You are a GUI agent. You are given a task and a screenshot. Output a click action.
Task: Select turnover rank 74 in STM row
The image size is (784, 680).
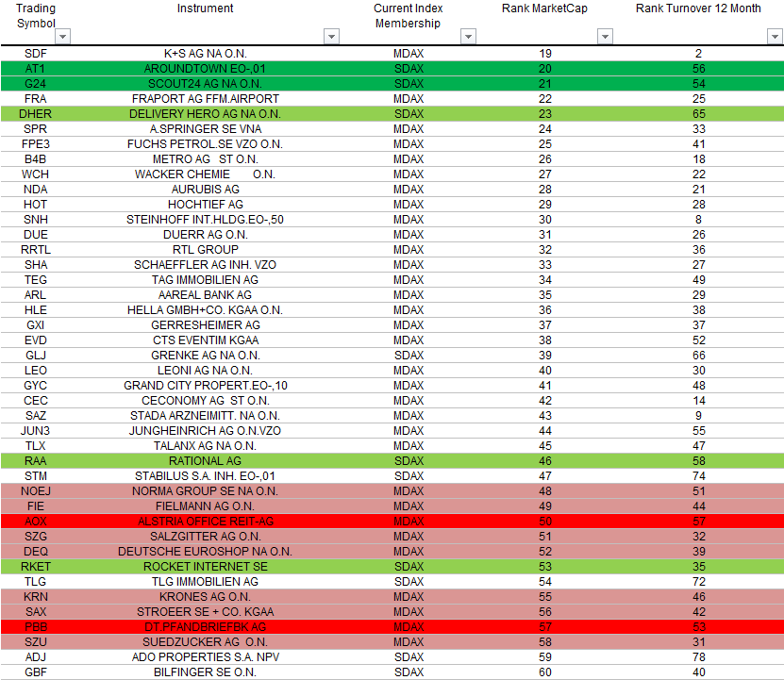(x=698, y=476)
